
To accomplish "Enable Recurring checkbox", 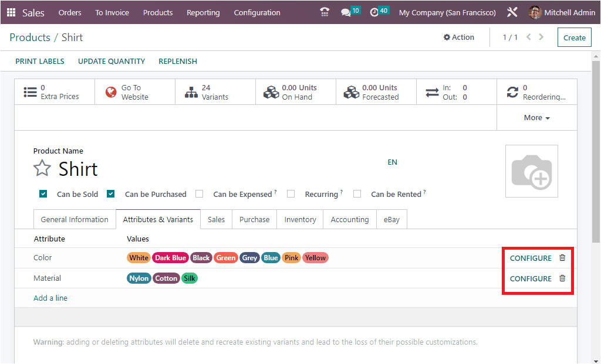I will 291,193.
